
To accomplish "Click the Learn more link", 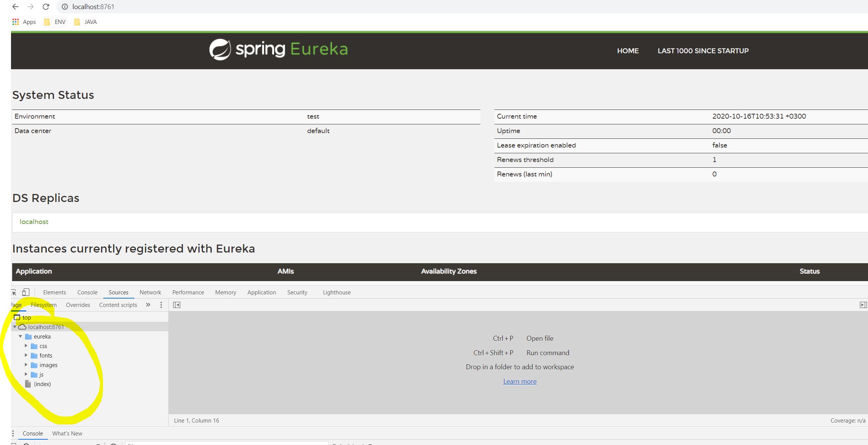I will point(520,381).
